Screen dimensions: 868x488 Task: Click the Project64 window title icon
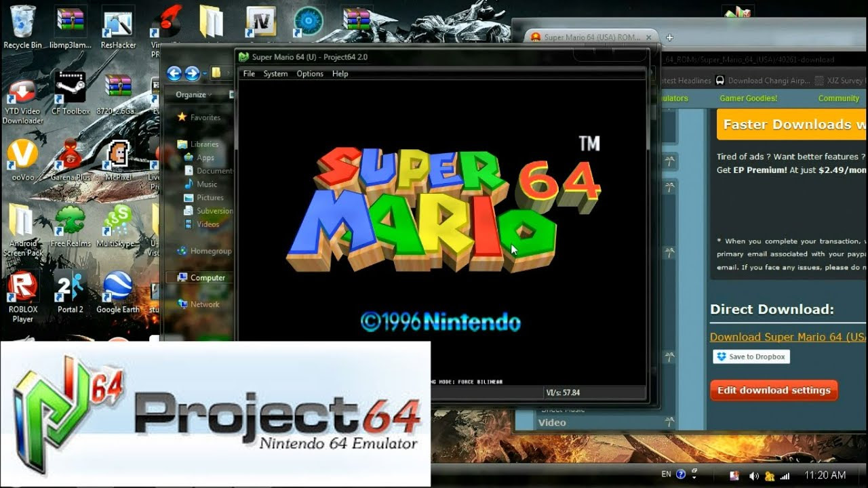pos(243,57)
